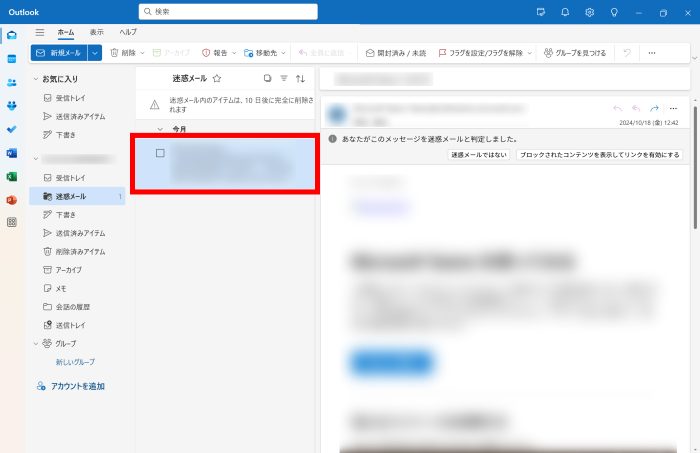This screenshot has width=700, height=453.
Task: Open the Calendar app in left rail
Action: tap(12, 59)
